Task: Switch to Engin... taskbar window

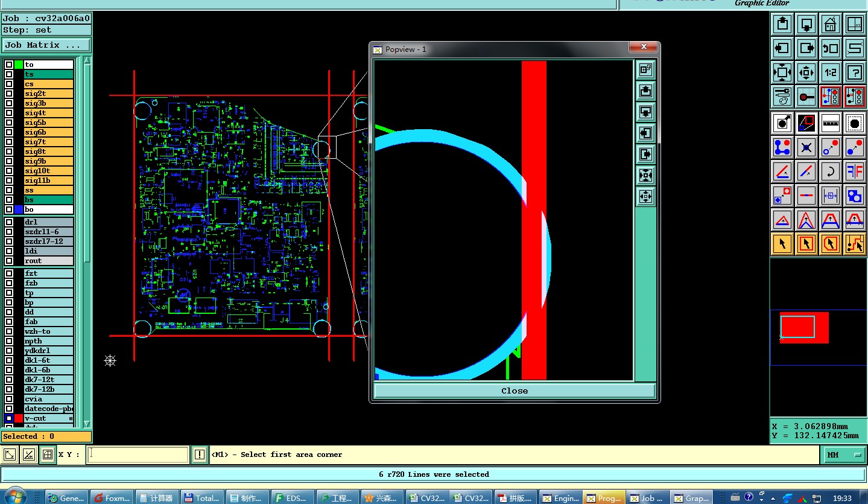Action: point(561,498)
